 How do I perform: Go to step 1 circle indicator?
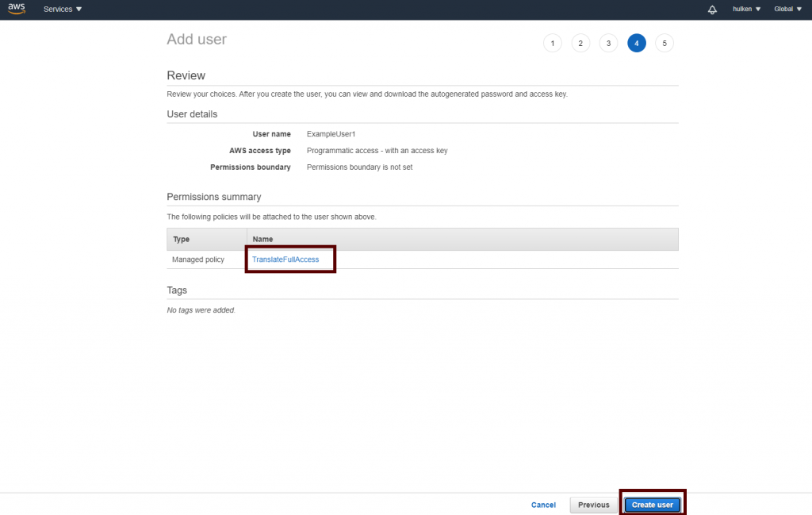[x=553, y=43]
